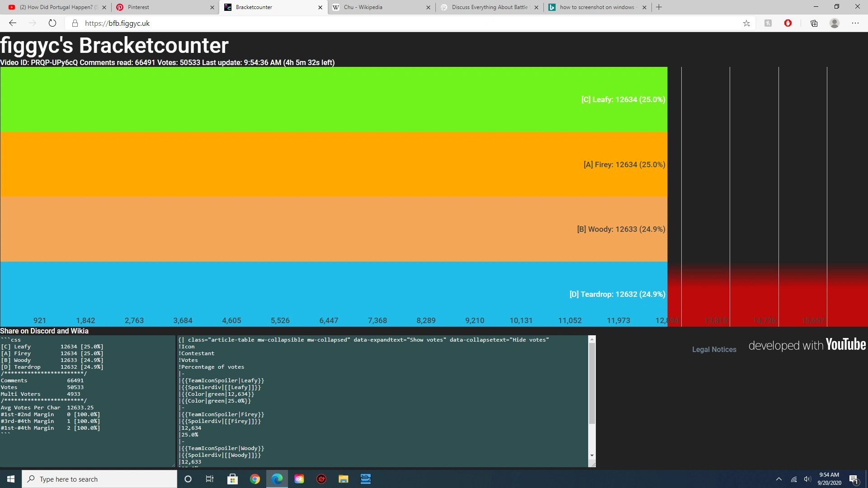Open the Collections icon in toolbar

pos(814,23)
